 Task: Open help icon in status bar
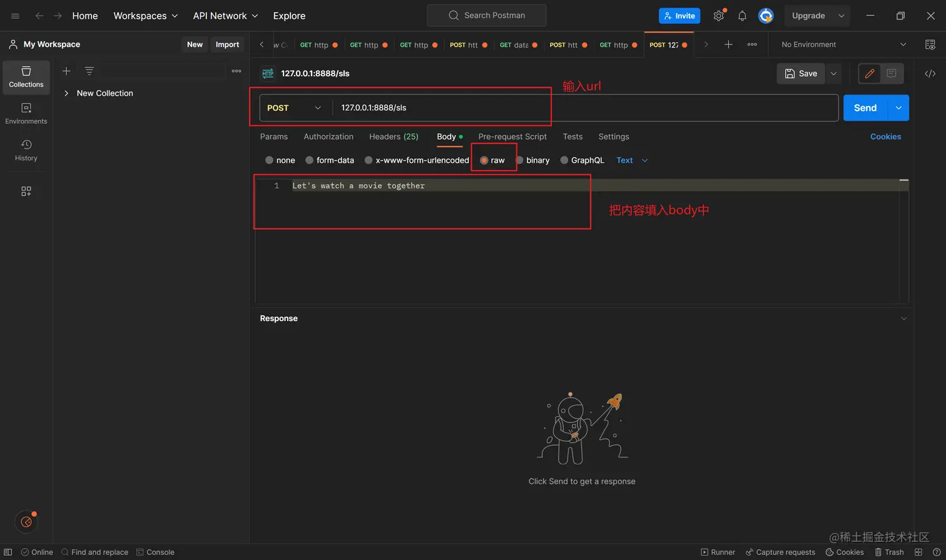coord(937,552)
